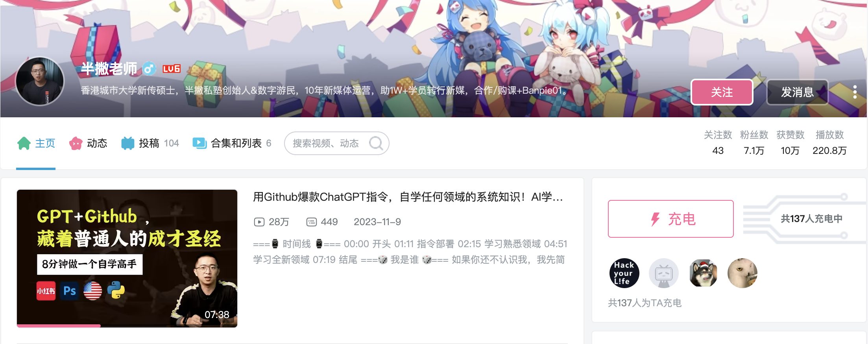Click the LV6 level badge
The height and width of the screenshot is (344, 868).
tap(172, 69)
